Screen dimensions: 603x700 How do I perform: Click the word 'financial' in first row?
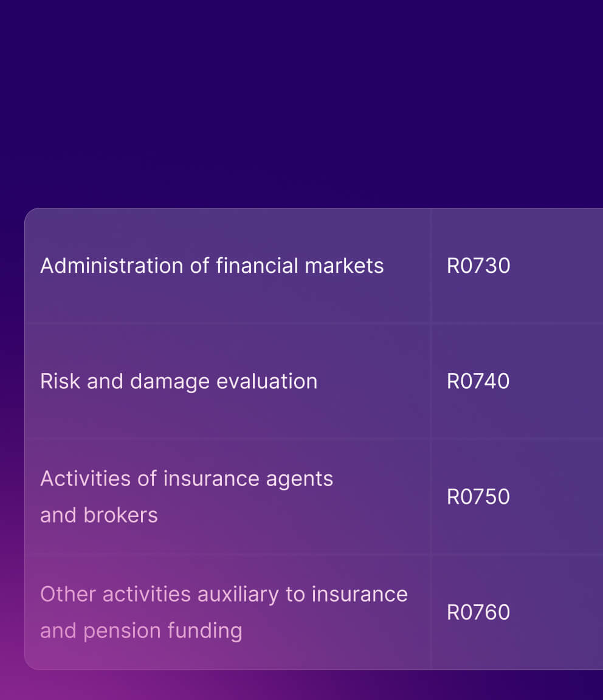pyautogui.click(x=257, y=265)
